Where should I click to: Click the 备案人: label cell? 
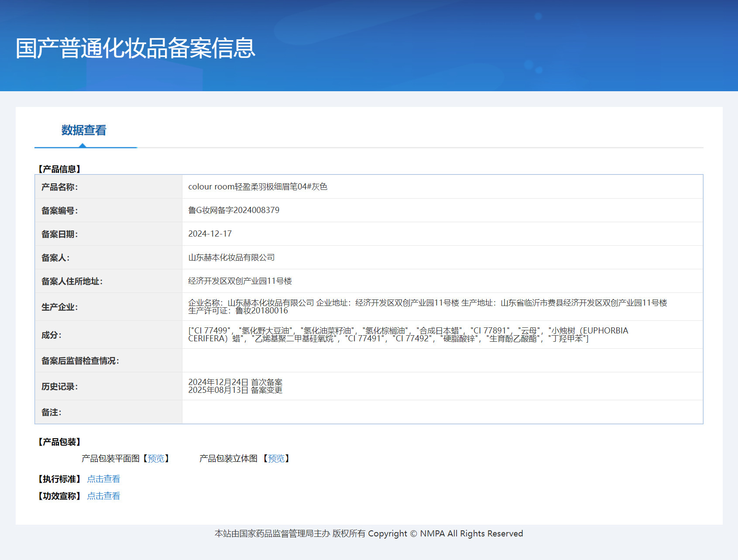pos(109,258)
